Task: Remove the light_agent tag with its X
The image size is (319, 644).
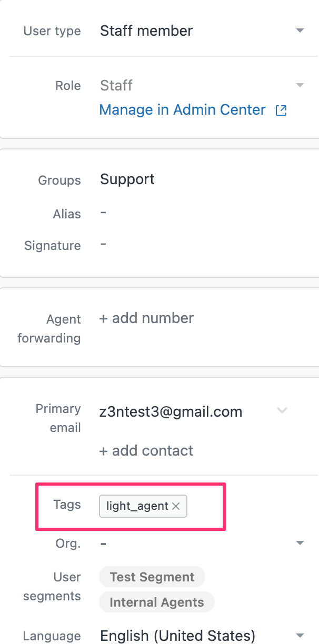Action: (176, 506)
